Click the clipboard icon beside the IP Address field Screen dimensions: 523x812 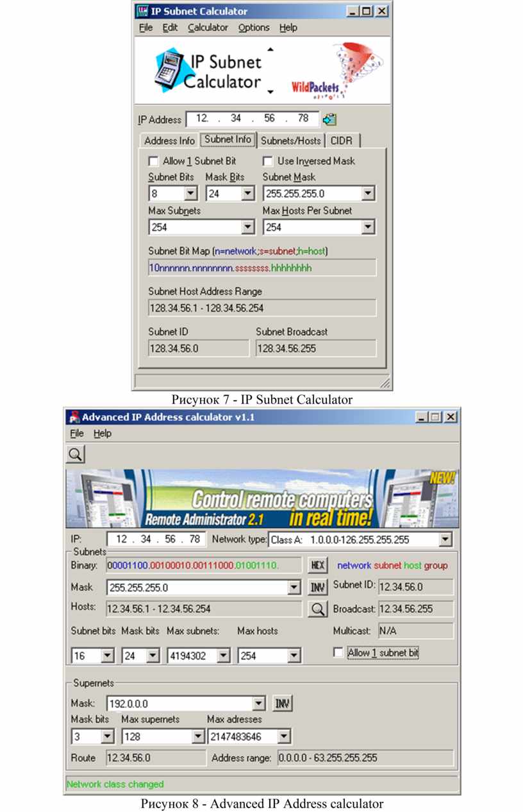329,119
